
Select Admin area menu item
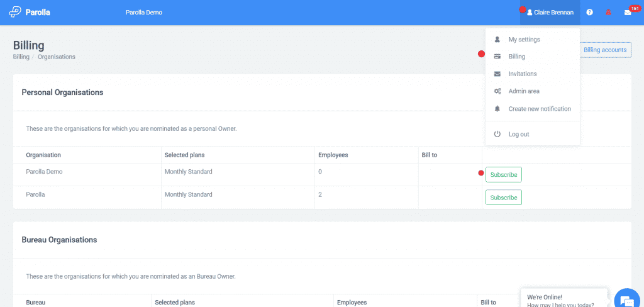(532, 91)
